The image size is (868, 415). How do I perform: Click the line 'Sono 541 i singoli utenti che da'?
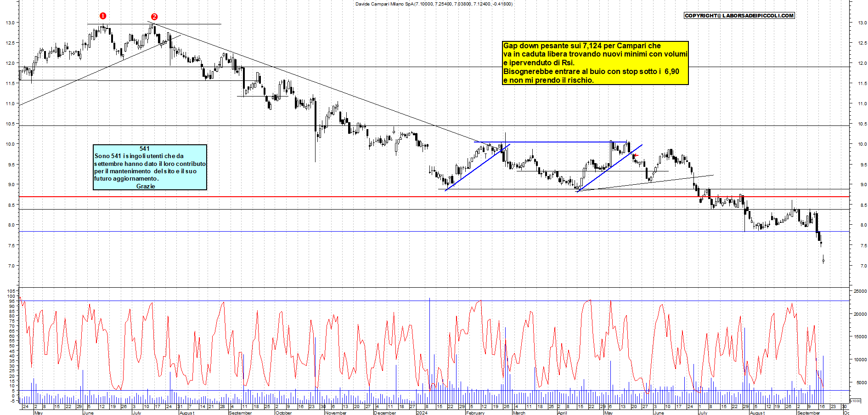pyautogui.click(x=139, y=156)
